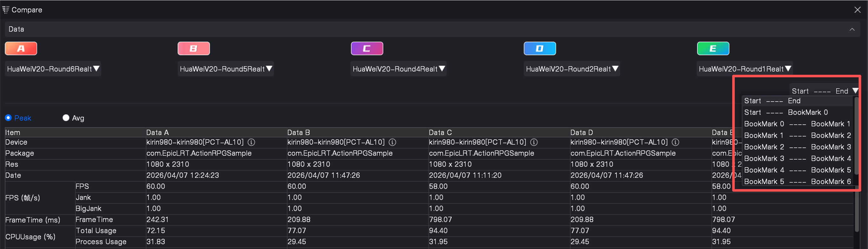Collapse the Data section chevron
The height and width of the screenshot is (249, 868).
tap(852, 29)
